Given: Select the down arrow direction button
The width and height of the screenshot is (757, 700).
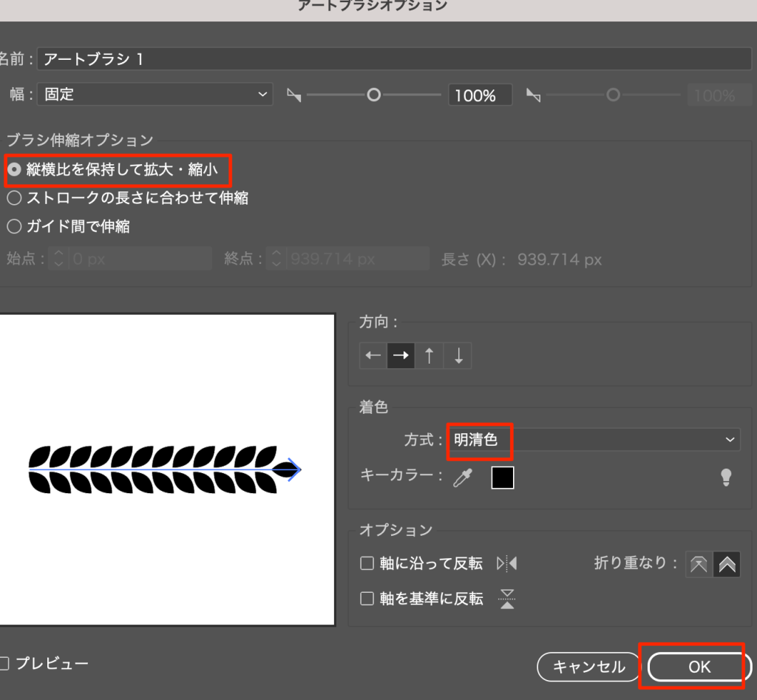Looking at the screenshot, I should click(458, 356).
